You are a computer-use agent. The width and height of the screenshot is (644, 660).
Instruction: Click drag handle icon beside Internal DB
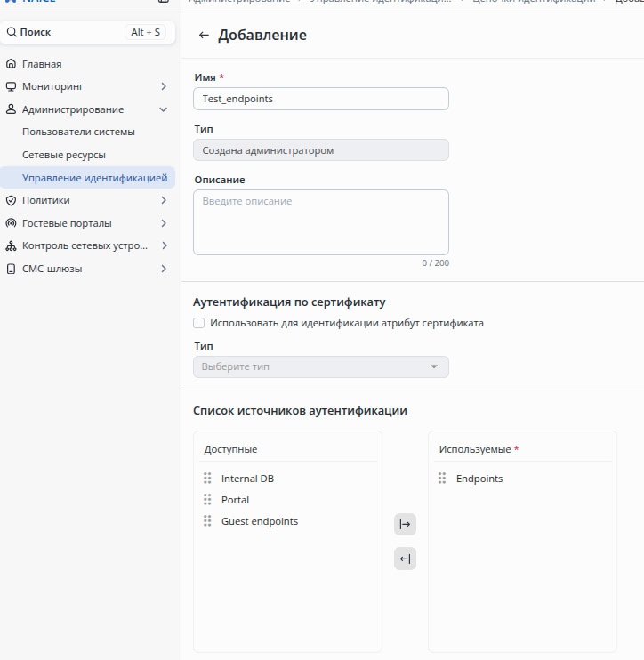coord(207,479)
